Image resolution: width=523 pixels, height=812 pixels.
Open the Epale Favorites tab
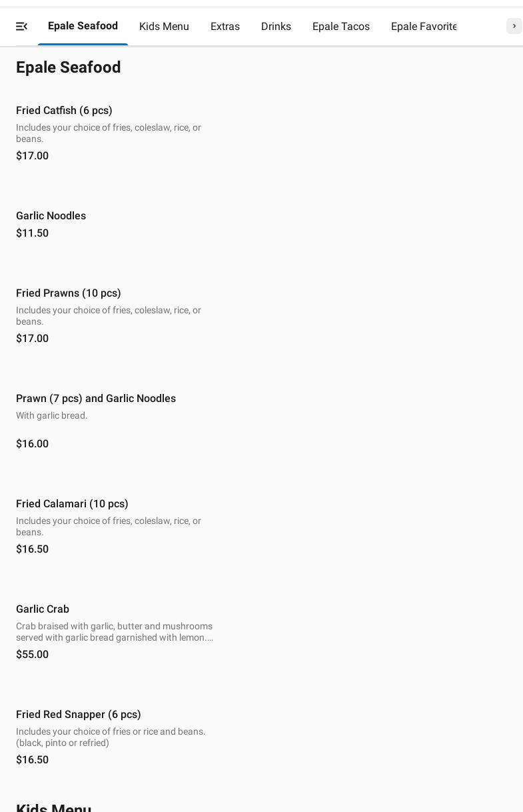[424, 27]
